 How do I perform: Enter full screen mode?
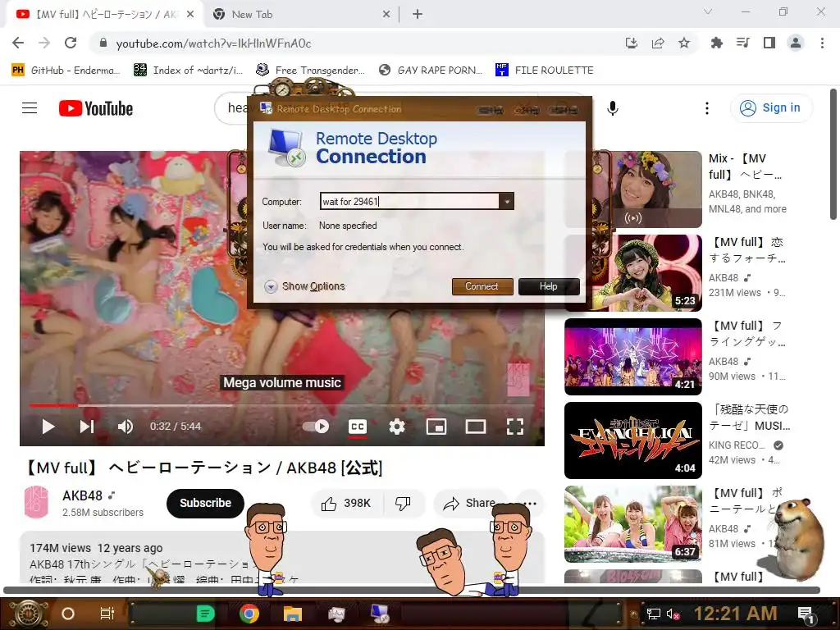pyautogui.click(x=515, y=427)
